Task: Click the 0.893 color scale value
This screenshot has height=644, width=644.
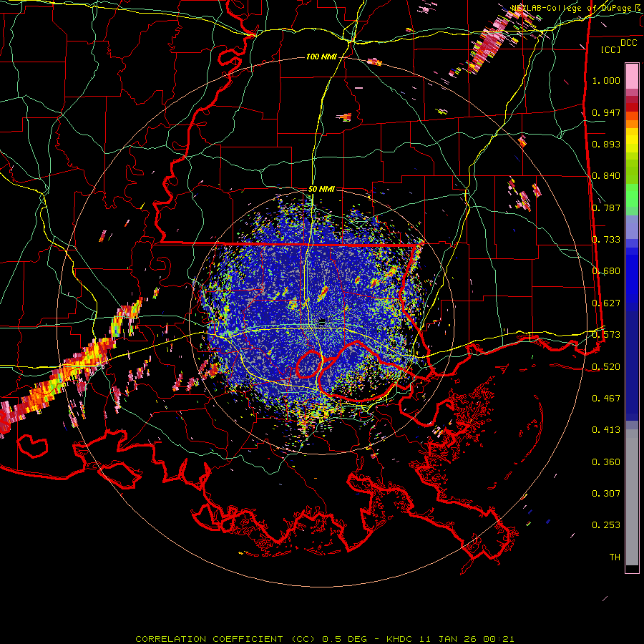Action: coord(606,144)
